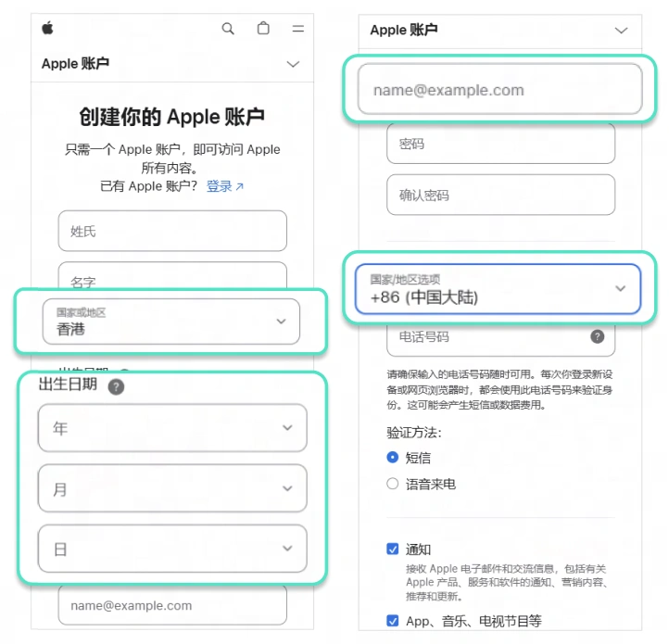Click the Apple 账户 title in right panel

[404, 30]
